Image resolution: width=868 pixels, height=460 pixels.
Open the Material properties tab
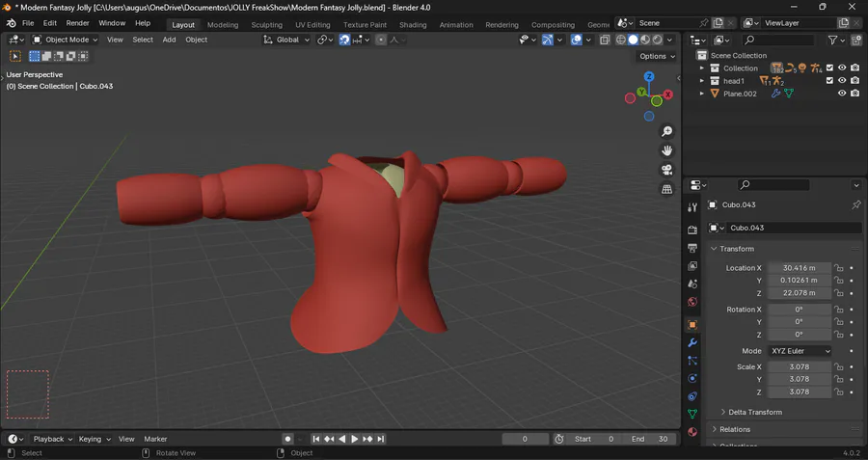click(x=692, y=432)
